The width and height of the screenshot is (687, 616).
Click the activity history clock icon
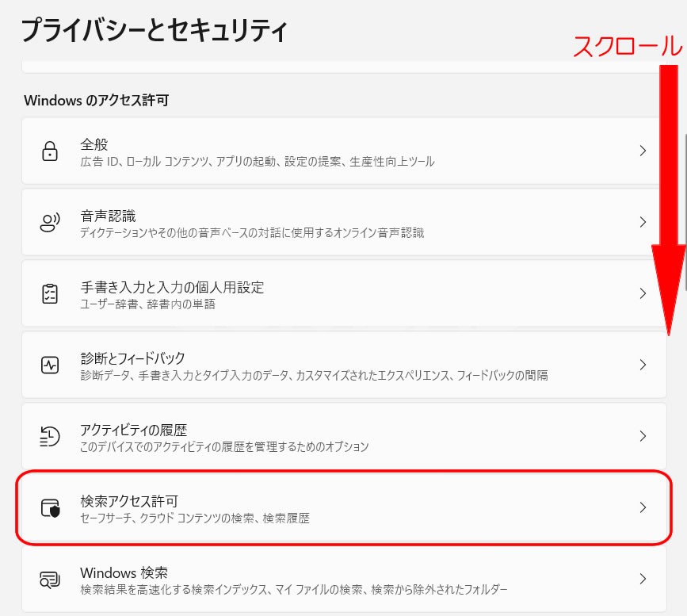tap(50, 436)
